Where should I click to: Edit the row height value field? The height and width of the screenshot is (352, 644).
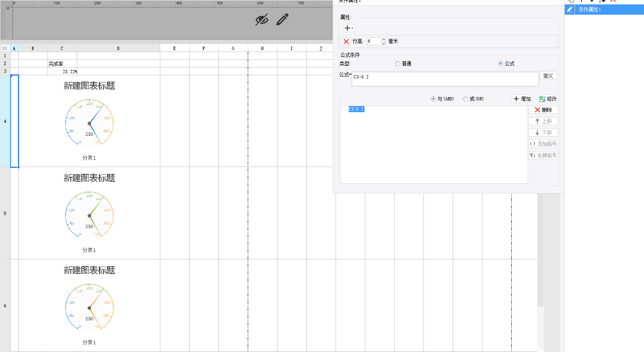[374, 41]
